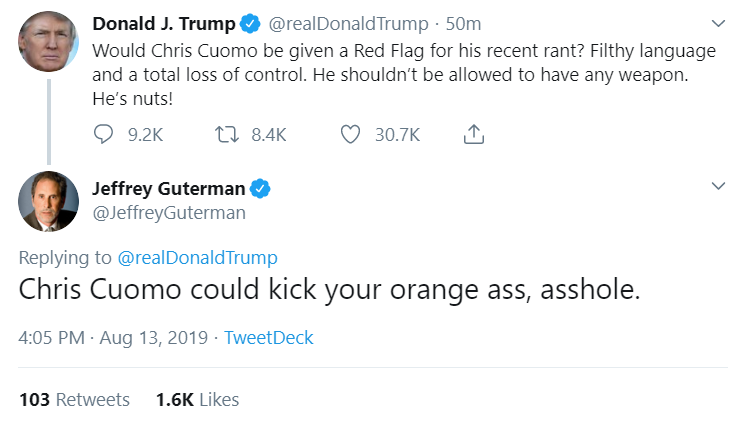Viewport: 747px width, 424px height.
Task: Open the TweetDeck source link
Action: pyautogui.click(x=269, y=338)
